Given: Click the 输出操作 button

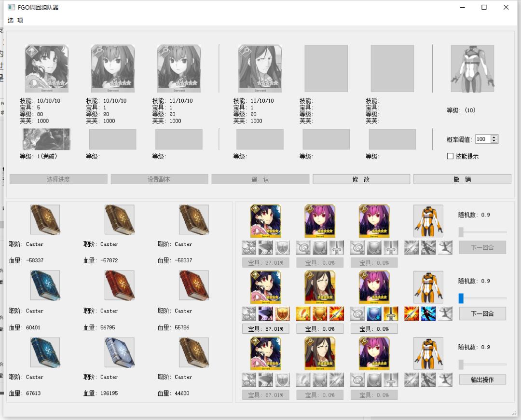Looking at the screenshot, I should (x=482, y=379).
